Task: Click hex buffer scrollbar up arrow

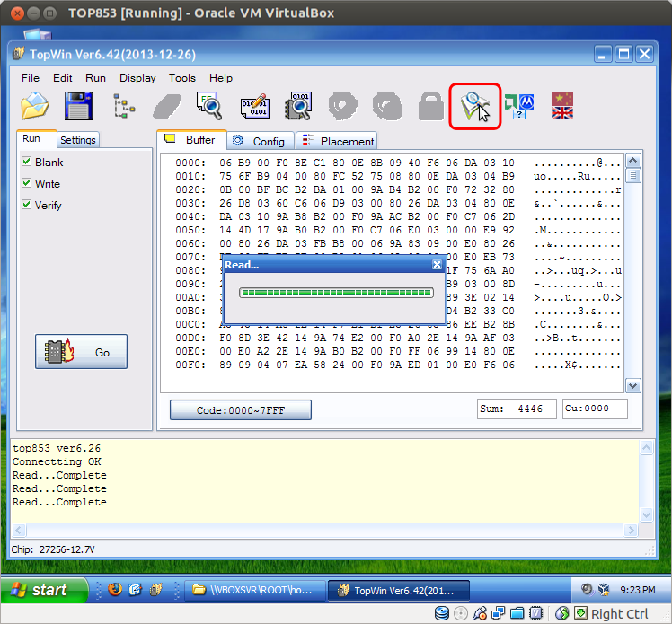Action: [x=633, y=161]
